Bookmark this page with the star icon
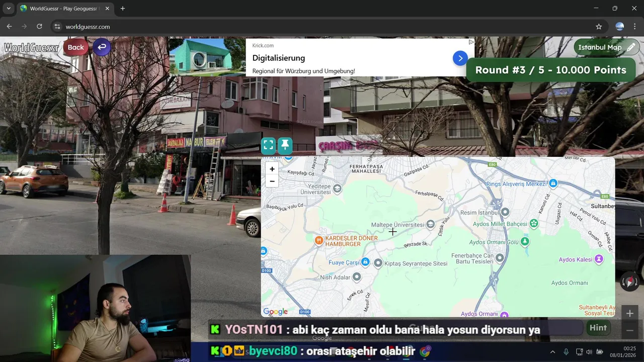The height and width of the screenshot is (362, 644). [x=599, y=27]
